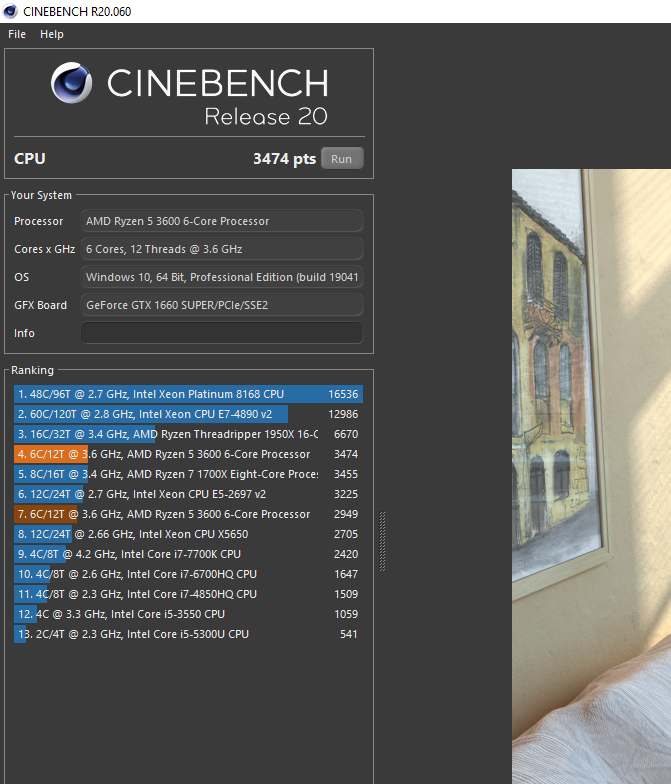Select ranking entry Core i5-3550
Viewport: 671px width, 784px height.
point(188,614)
